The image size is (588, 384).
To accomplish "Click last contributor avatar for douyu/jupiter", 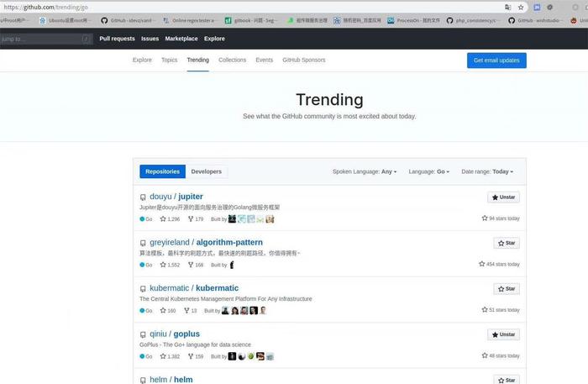I will [270, 218].
